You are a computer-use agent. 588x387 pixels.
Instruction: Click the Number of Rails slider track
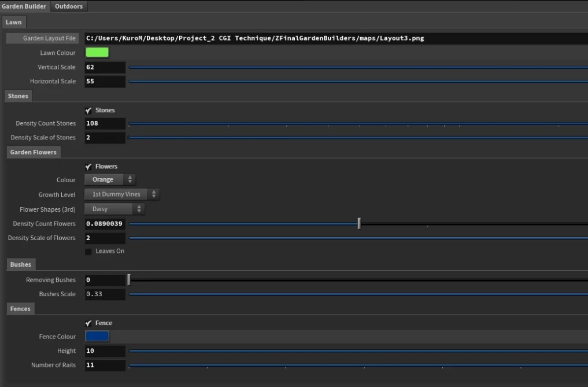tap(358, 365)
